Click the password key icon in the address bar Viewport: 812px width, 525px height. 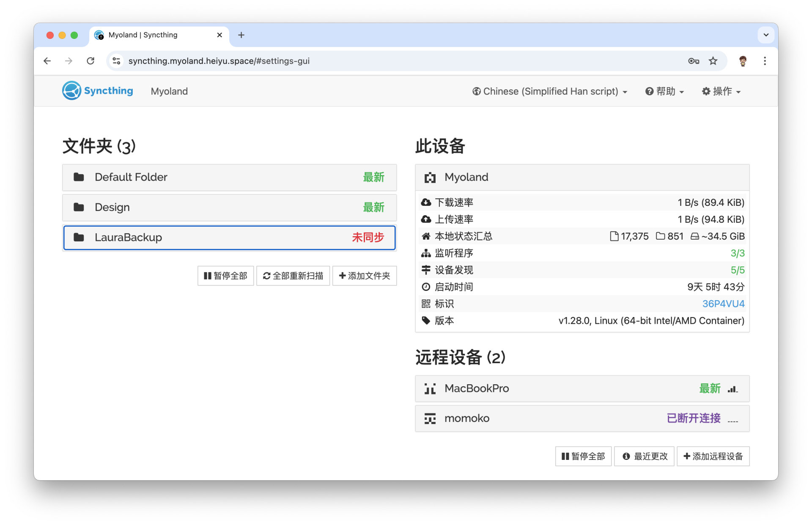pyautogui.click(x=693, y=61)
